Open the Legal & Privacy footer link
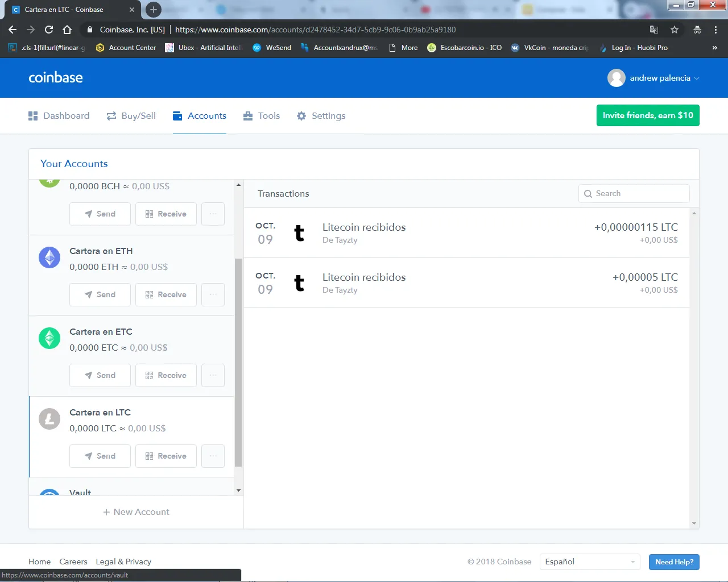The width and height of the screenshot is (728, 582). coord(123,562)
